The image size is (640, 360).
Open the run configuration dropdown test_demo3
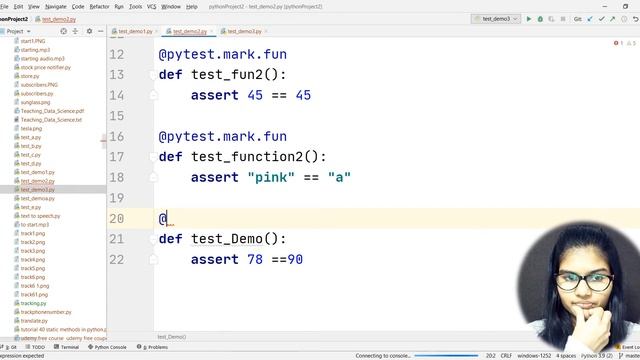click(496, 19)
